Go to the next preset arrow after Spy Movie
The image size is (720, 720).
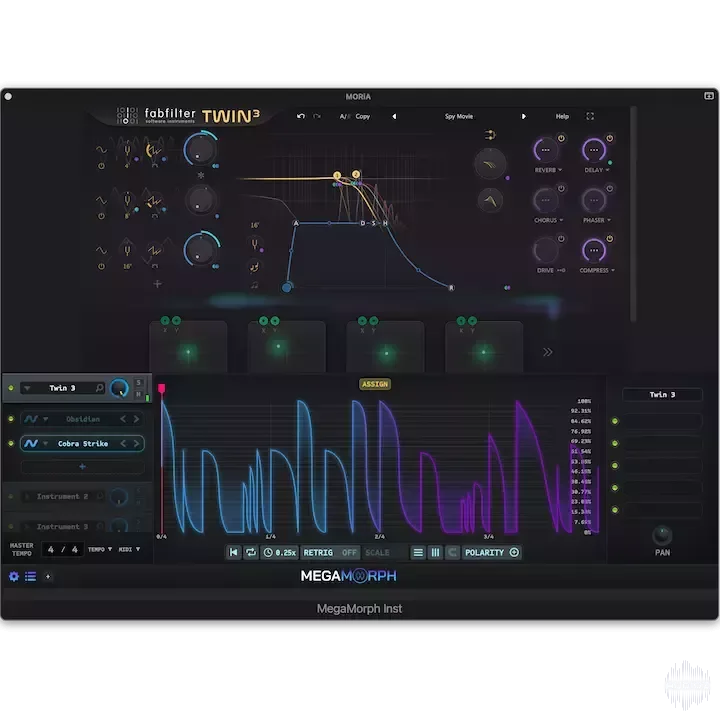coord(523,117)
